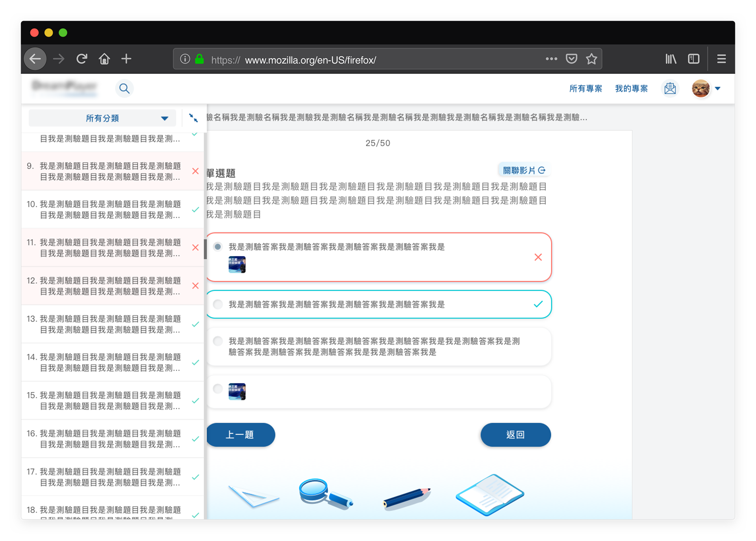Open the 我的專案 nav item
Image resolution: width=756 pixels, height=541 pixels.
[x=631, y=89]
